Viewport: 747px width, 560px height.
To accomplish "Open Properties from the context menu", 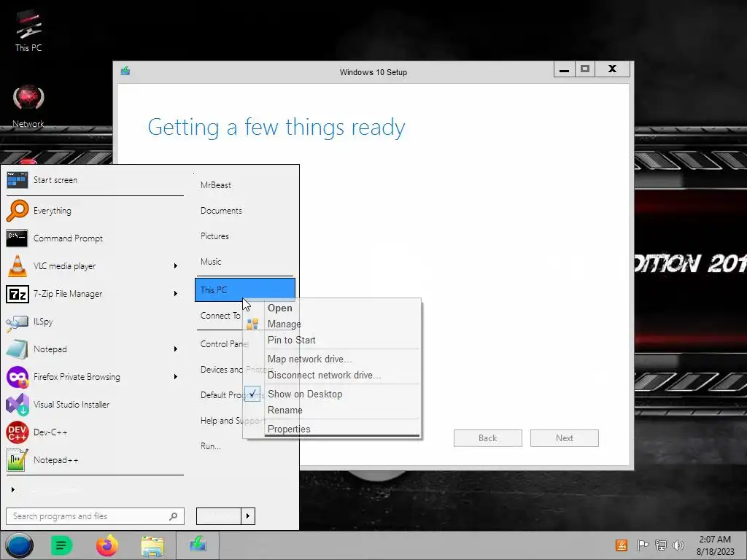I will coord(289,429).
